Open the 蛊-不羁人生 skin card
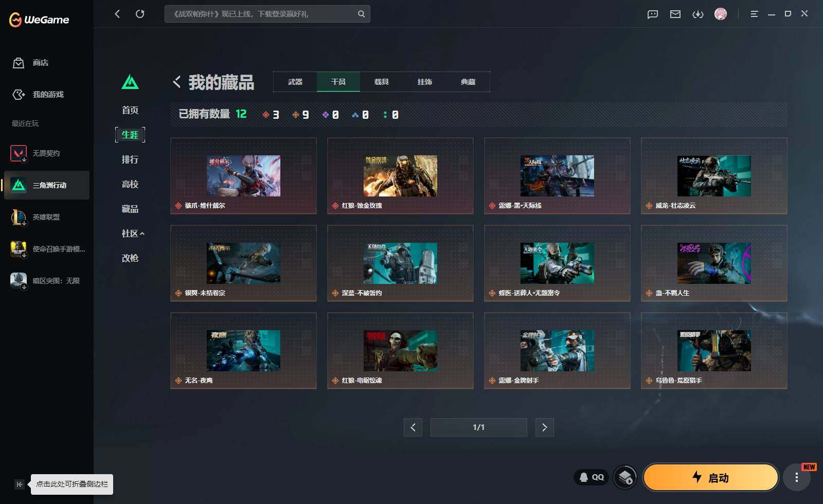This screenshot has height=504, width=823. pos(714,263)
